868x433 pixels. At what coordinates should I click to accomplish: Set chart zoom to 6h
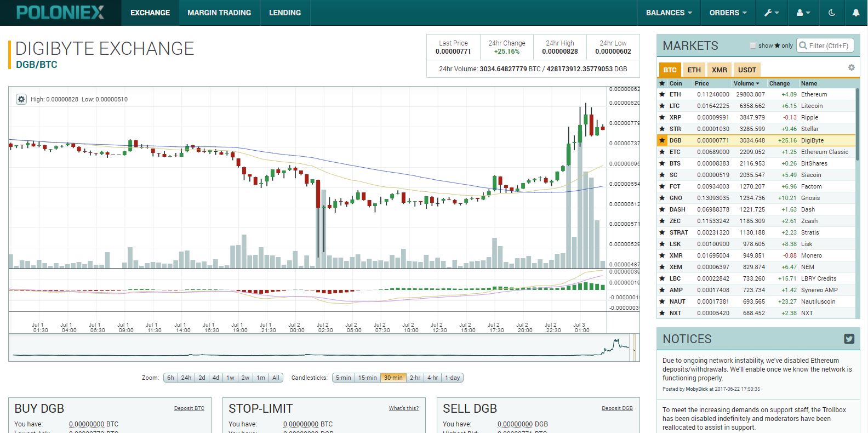click(x=170, y=378)
